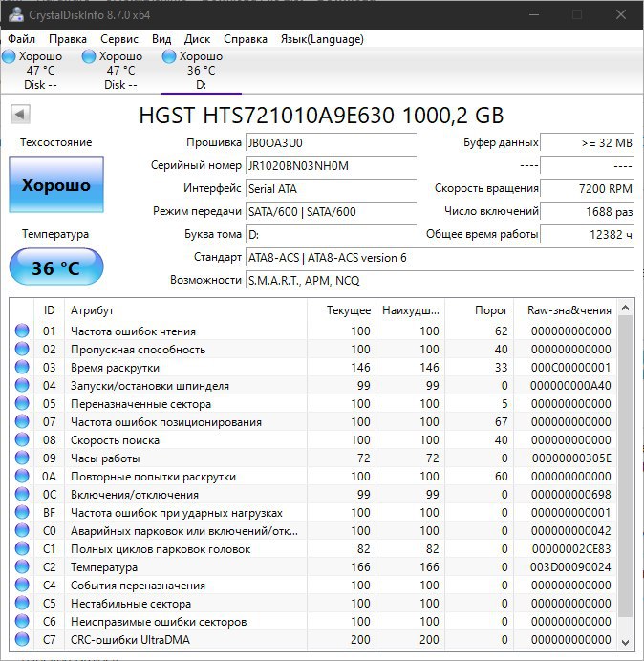Click the Текущее column header
Image resolution: width=644 pixels, height=661 pixels.
342,310
